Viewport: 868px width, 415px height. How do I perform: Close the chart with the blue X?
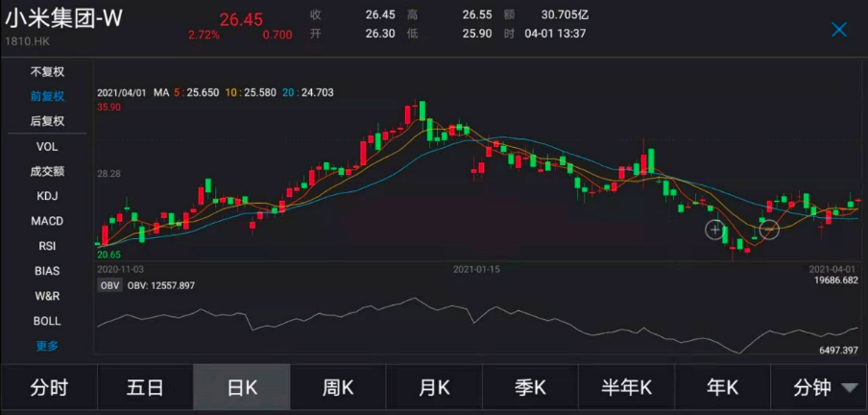[x=838, y=30]
